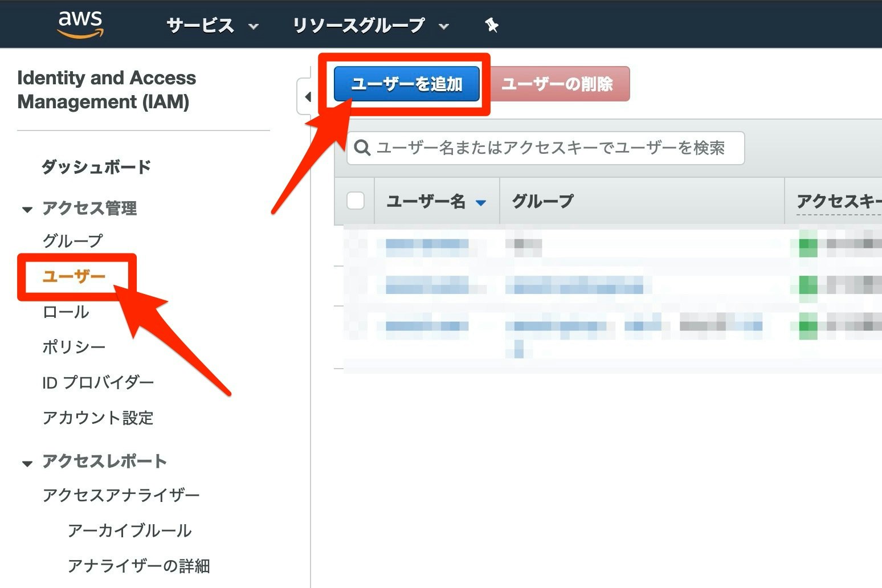Open ロール in the sidebar
882x588 pixels.
(x=66, y=312)
